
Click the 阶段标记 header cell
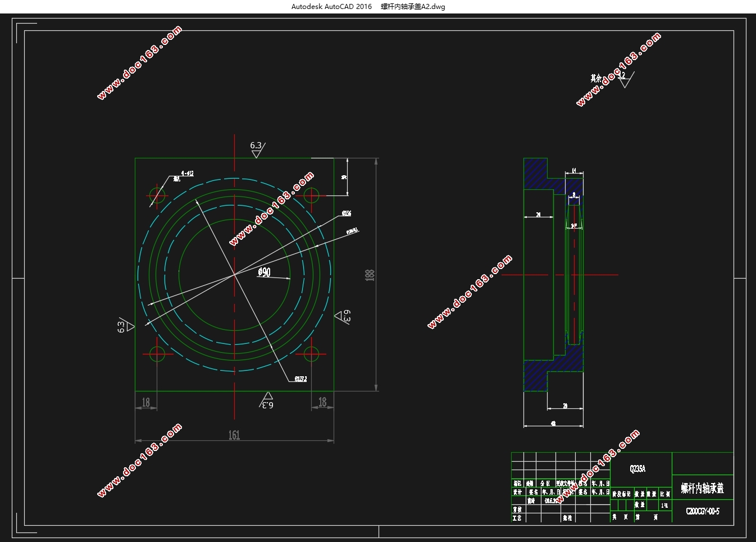click(622, 494)
